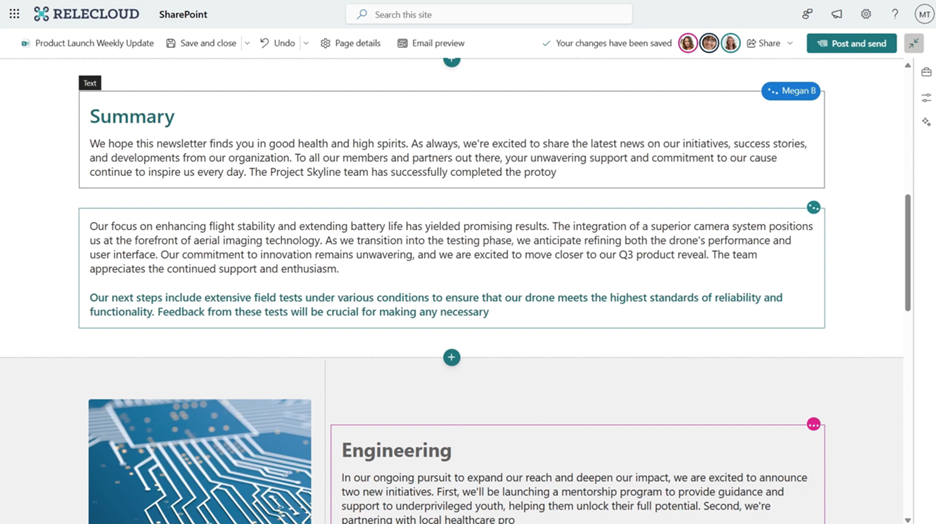Open the design ideas sparkle icon in the right rail
Viewport: 936px width, 524px height.
926,122
